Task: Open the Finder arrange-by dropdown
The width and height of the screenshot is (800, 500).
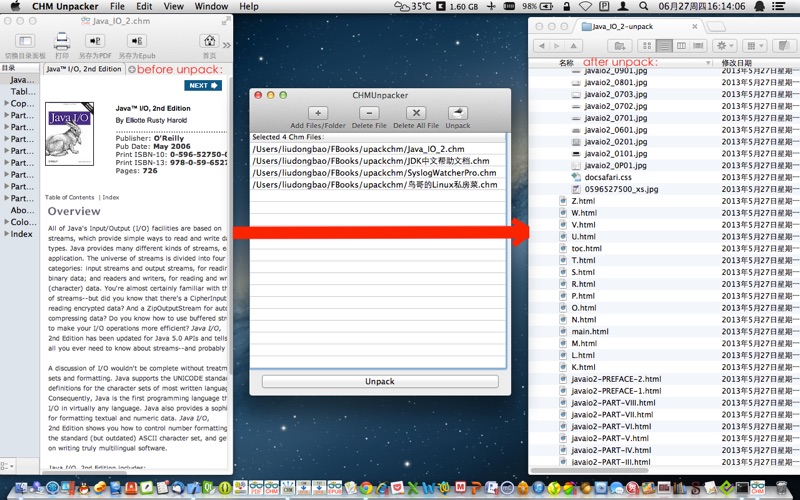Action: (x=754, y=46)
